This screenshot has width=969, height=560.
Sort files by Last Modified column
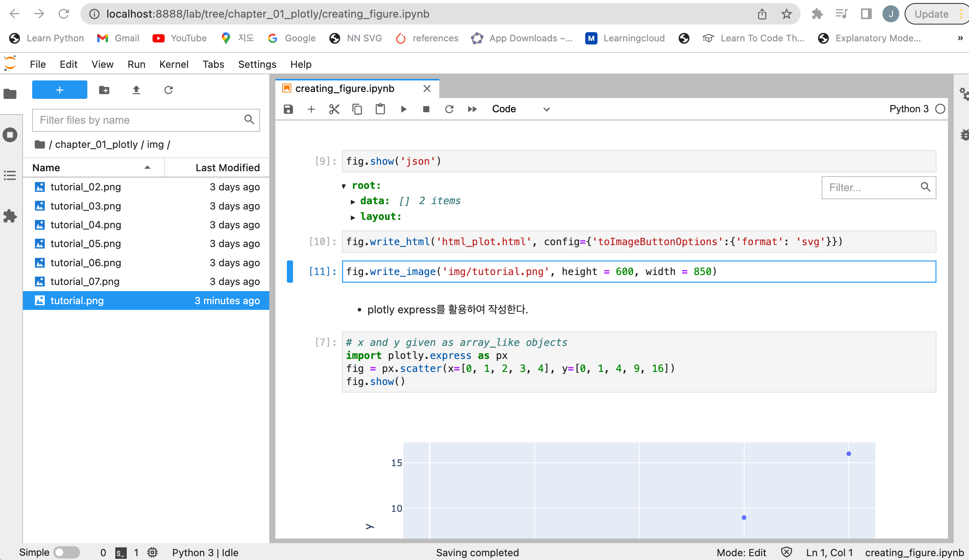(217, 168)
